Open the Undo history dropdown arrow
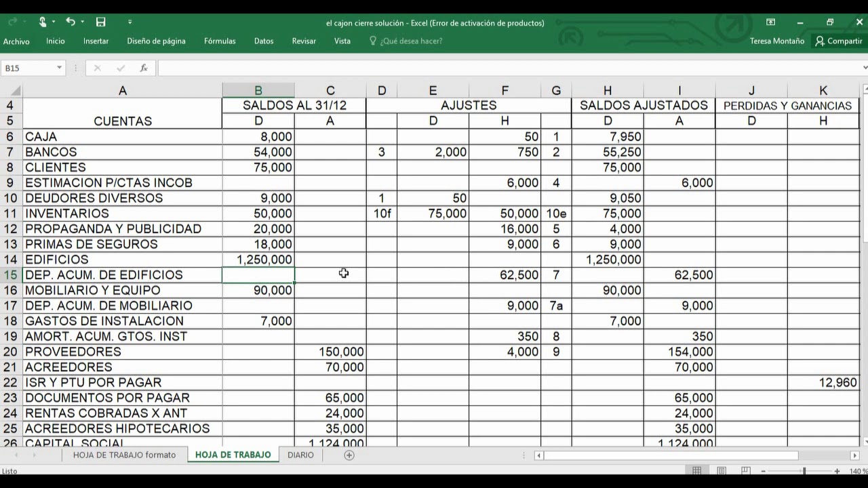 pyautogui.click(x=83, y=22)
